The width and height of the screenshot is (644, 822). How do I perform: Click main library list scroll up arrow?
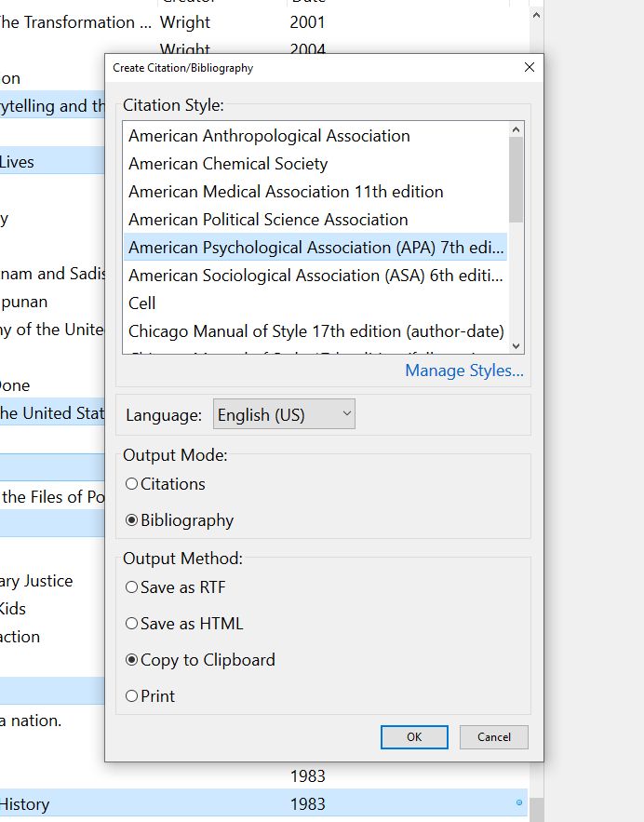pos(537,15)
